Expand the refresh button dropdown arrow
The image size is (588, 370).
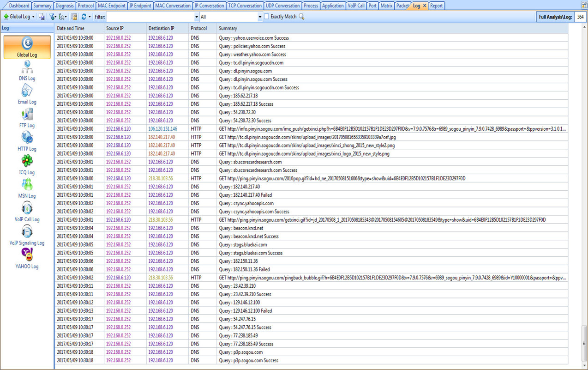(x=90, y=17)
